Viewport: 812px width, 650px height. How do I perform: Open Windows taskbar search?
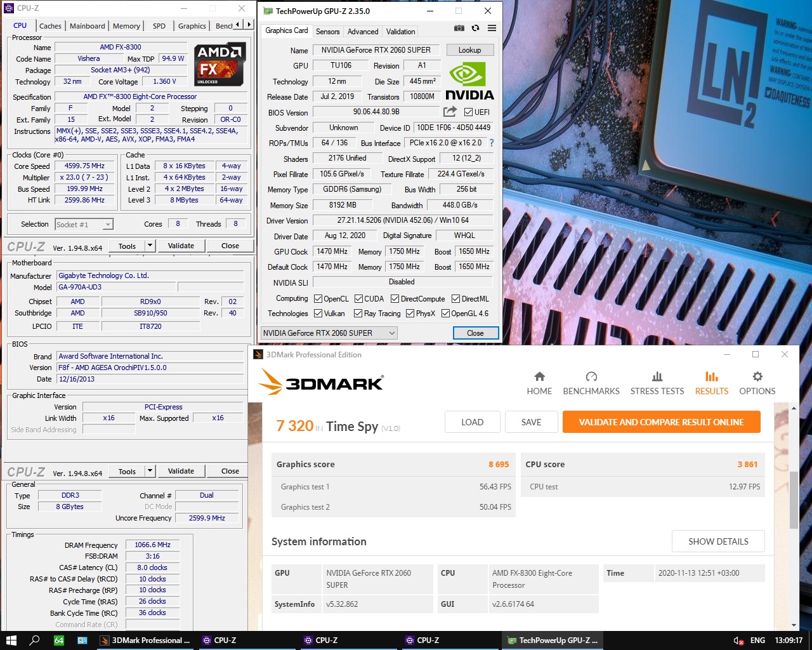[x=35, y=640]
